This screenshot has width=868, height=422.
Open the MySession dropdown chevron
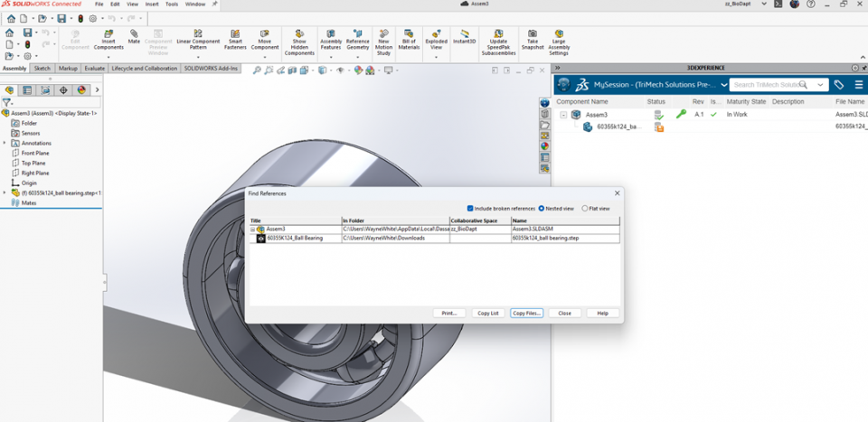click(x=723, y=85)
